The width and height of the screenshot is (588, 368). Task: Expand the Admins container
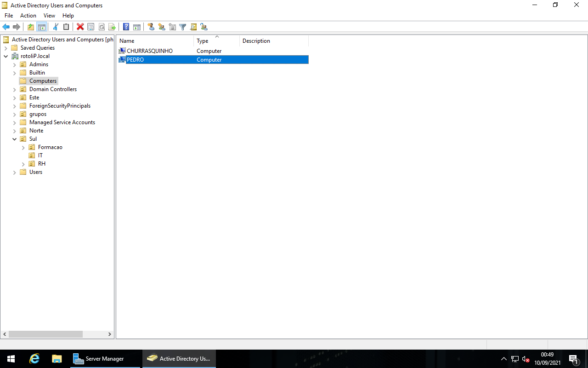pos(14,64)
